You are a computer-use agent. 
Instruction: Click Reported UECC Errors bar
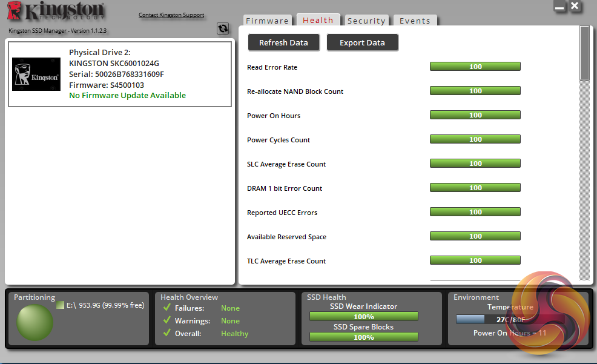click(x=475, y=212)
